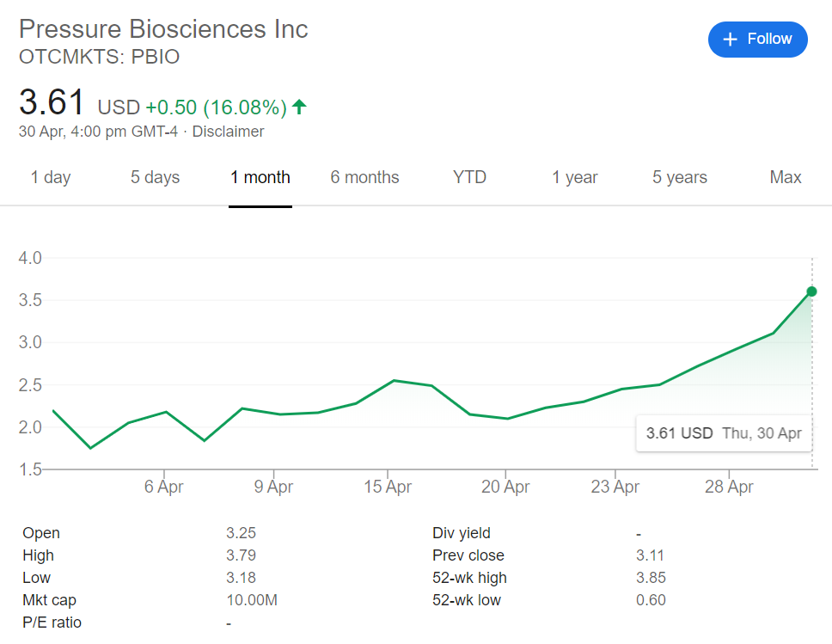Click the 28 Apr date label
The height and width of the screenshot is (644, 832).
pos(729,487)
